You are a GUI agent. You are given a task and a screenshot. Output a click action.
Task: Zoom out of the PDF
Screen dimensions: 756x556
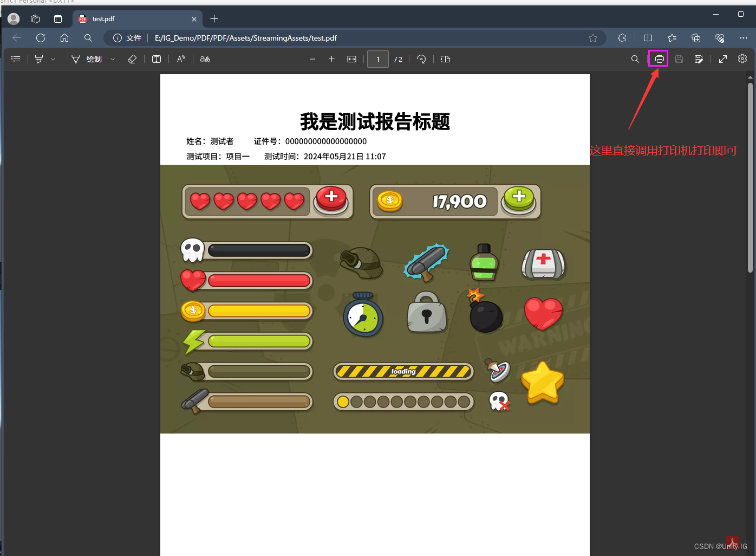(x=312, y=59)
